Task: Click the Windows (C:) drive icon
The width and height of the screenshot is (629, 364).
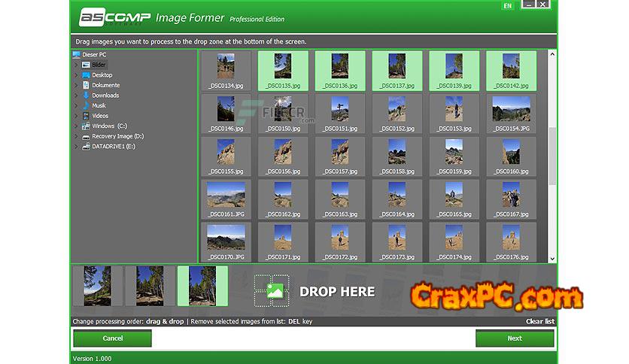Action: [86, 126]
